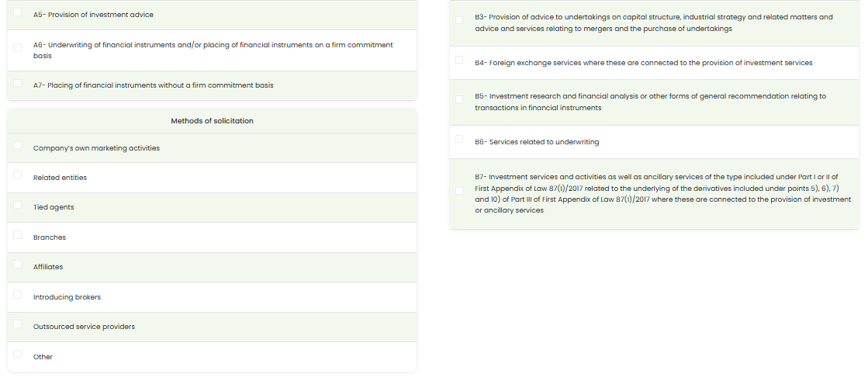Viewport: 868px width, 388px height.
Task: Check B4 Foreign exchange services checkbox
Action: [459, 60]
